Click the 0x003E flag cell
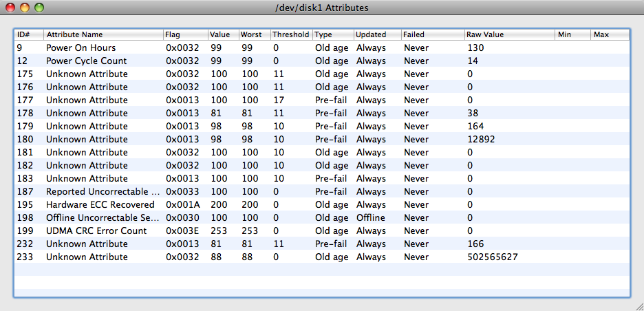The height and width of the screenshot is (311, 644). coord(182,231)
